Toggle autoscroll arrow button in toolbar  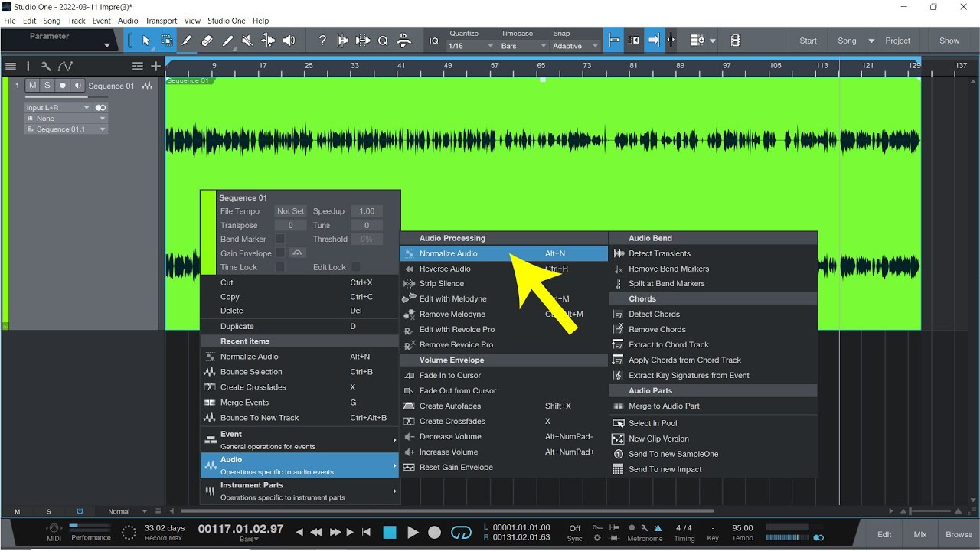coord(654,41)
